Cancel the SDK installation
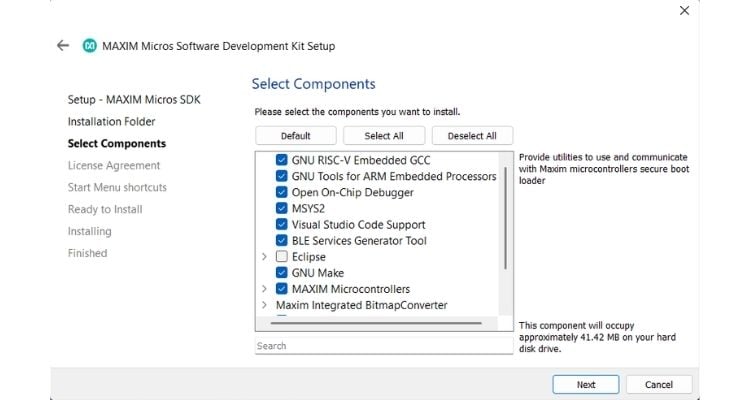750x400 pixels. tap(659, 385)
